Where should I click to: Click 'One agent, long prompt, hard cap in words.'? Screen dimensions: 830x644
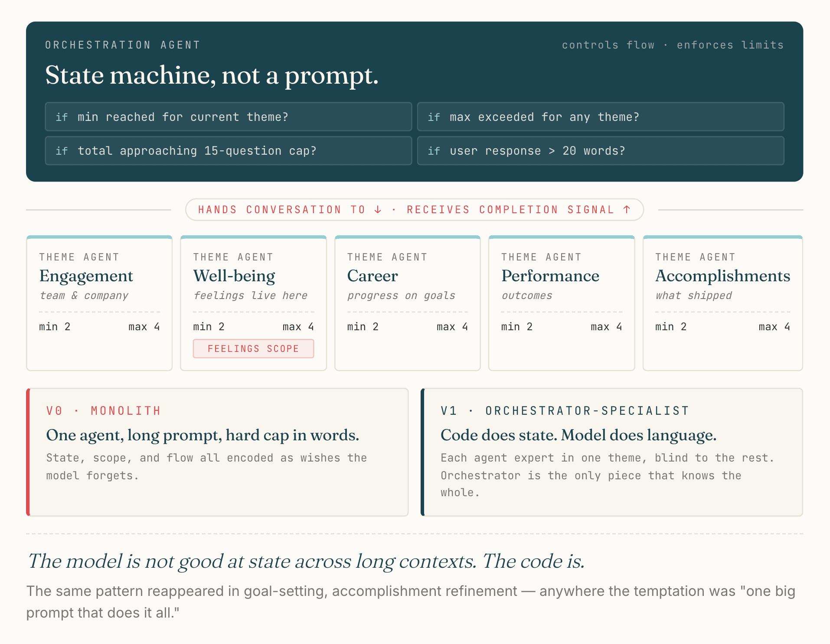203,435
